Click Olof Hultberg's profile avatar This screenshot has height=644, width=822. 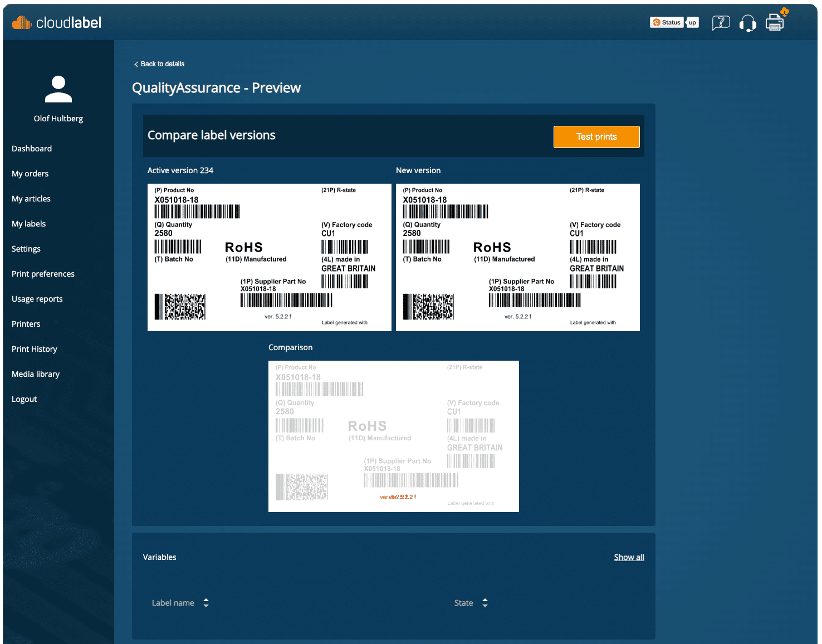coord(58,89)
